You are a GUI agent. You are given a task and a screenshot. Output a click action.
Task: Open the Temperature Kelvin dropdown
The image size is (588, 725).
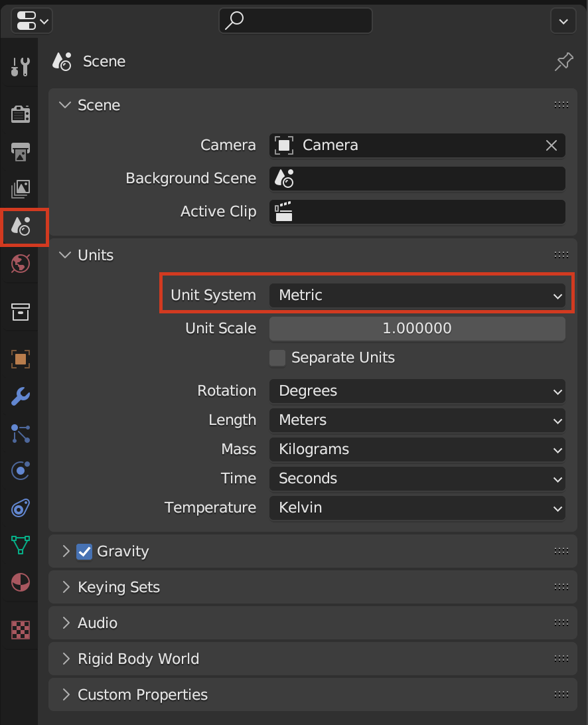click(417, 508)
